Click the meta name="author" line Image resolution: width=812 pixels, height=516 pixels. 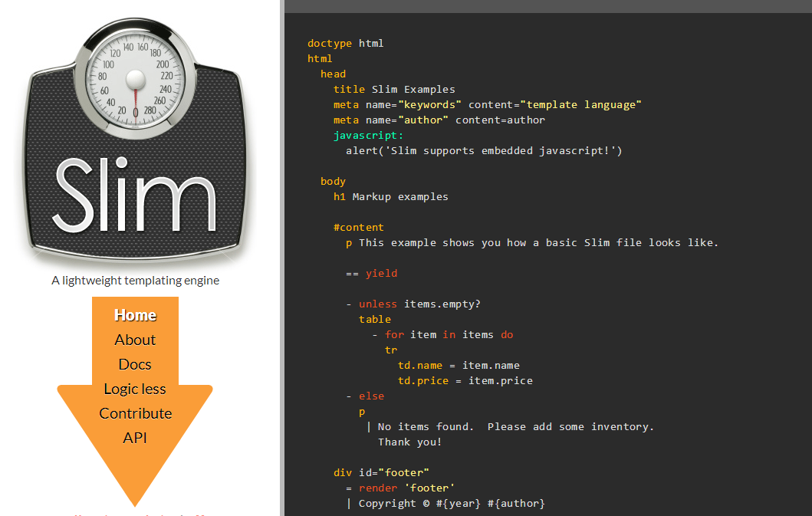pos(439,120)
